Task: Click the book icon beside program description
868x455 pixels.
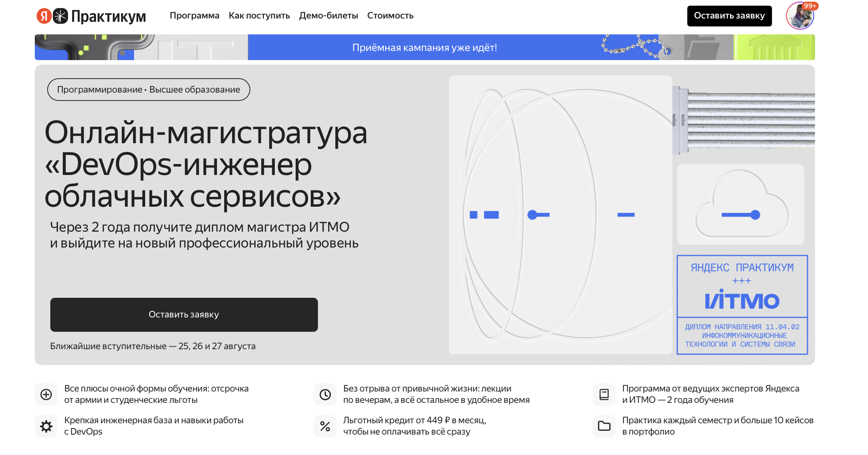Action: 604,395
